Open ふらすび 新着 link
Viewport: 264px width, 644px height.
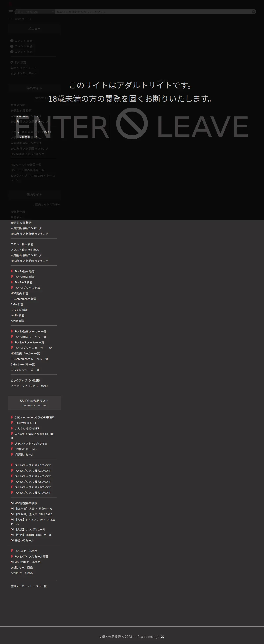(19, 310)
